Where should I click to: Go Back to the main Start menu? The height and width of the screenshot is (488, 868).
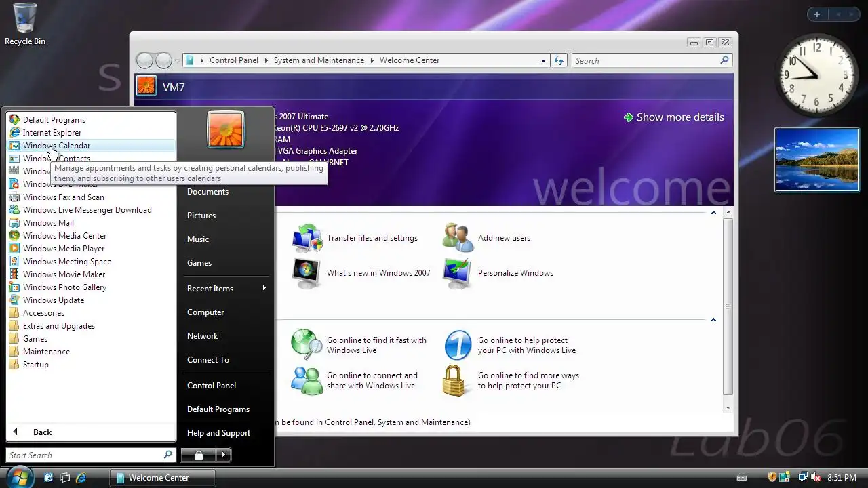click(x=91, y=432)
